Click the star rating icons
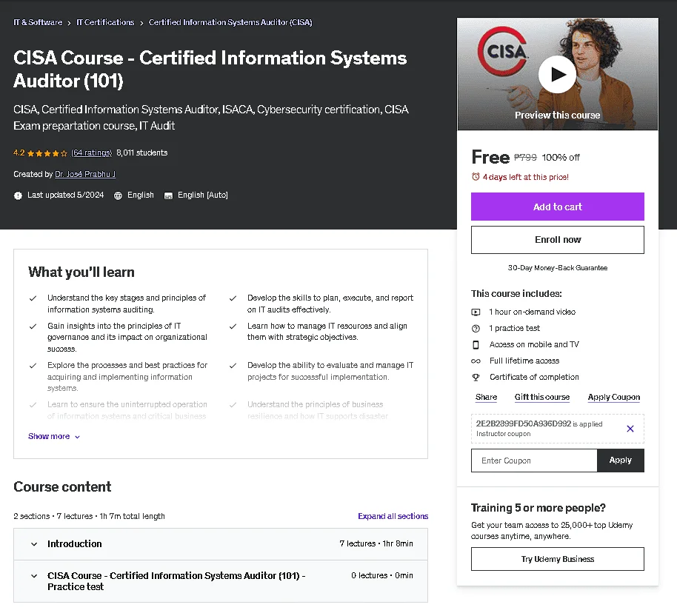This screenshot has height=616, width=677. click(47, 153)
